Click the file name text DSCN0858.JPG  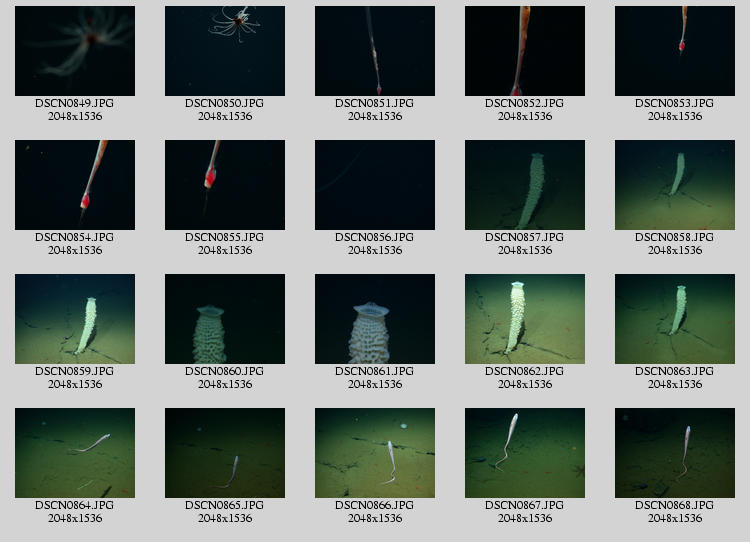coord(675,237)
